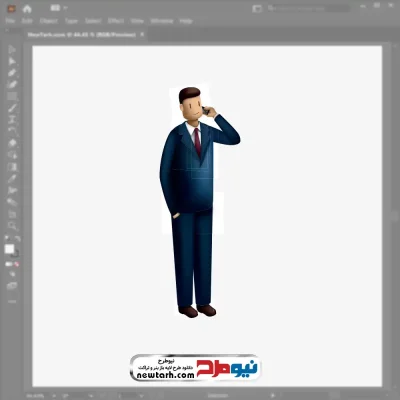Open the Edit menu

[27, 21]
